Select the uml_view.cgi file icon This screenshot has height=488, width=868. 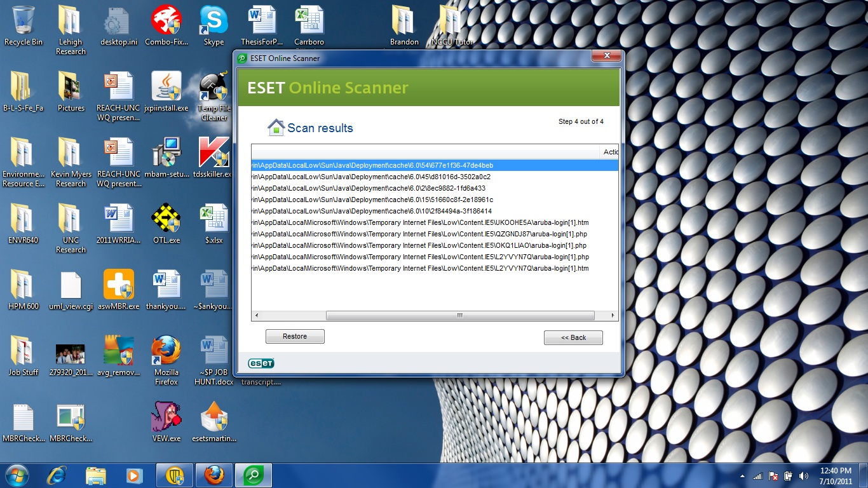(x=71, y=290)
